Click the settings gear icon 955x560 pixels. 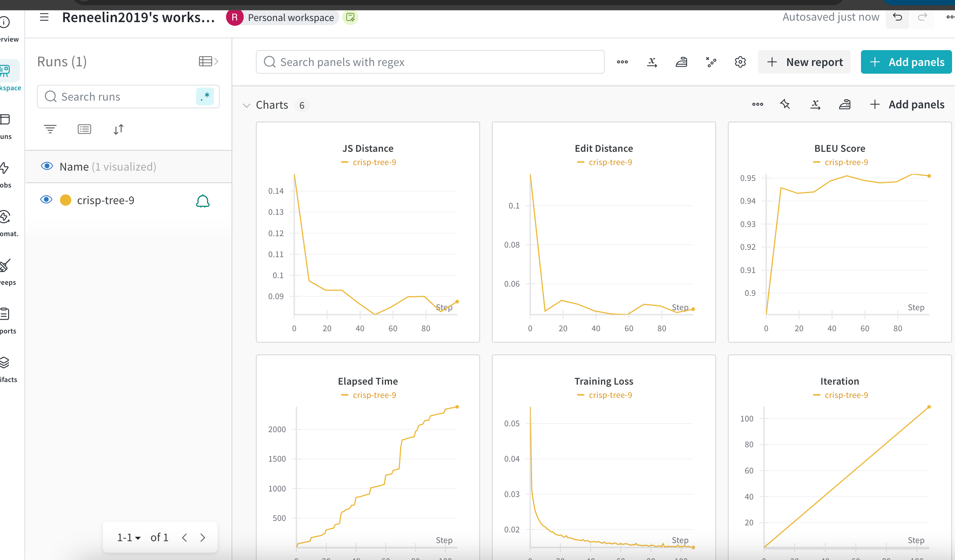pos(740,61)
